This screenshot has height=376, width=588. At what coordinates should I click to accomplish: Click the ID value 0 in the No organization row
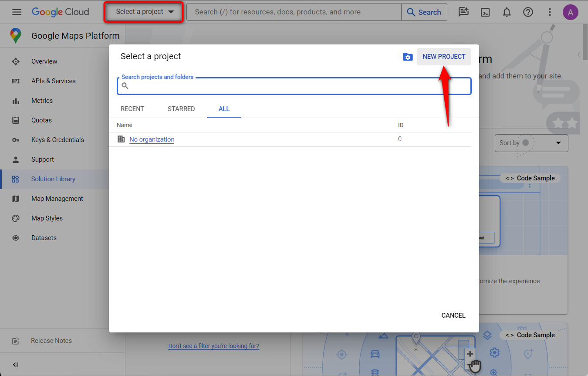[400, 139]
